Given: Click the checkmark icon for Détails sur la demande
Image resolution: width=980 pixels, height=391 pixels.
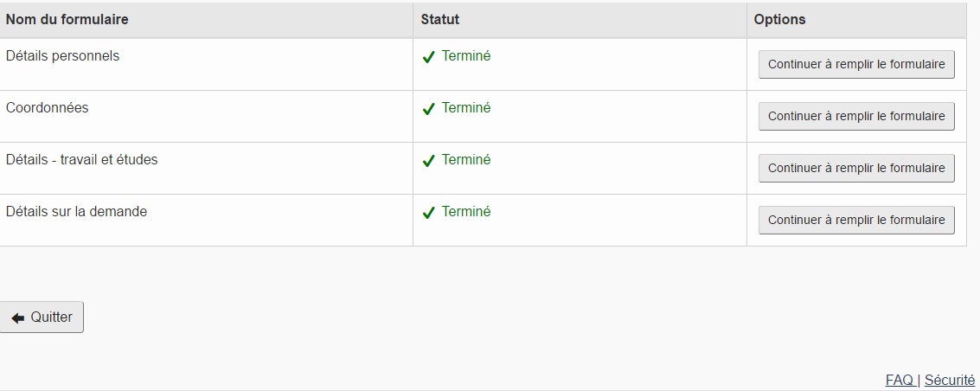Looking at the screenshot, I should point(428,213).
